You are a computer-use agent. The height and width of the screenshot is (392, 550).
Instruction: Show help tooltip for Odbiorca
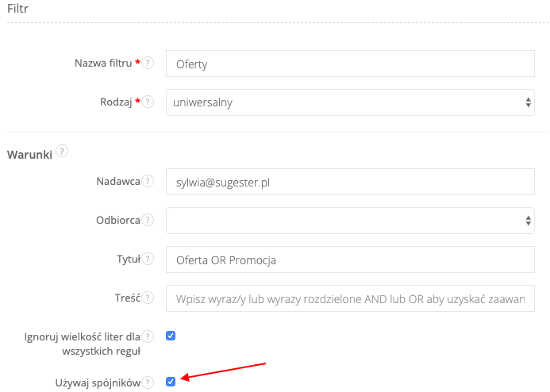pos(148,220)
